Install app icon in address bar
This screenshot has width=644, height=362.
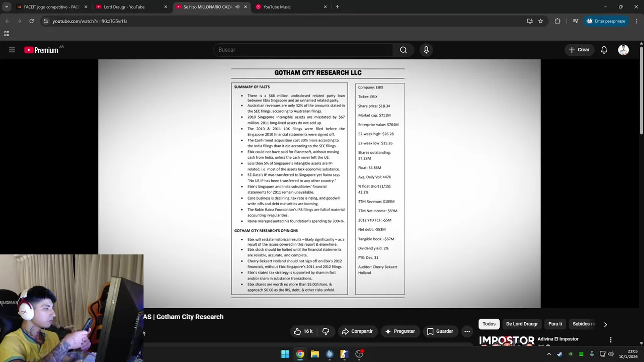coord(530,21)
